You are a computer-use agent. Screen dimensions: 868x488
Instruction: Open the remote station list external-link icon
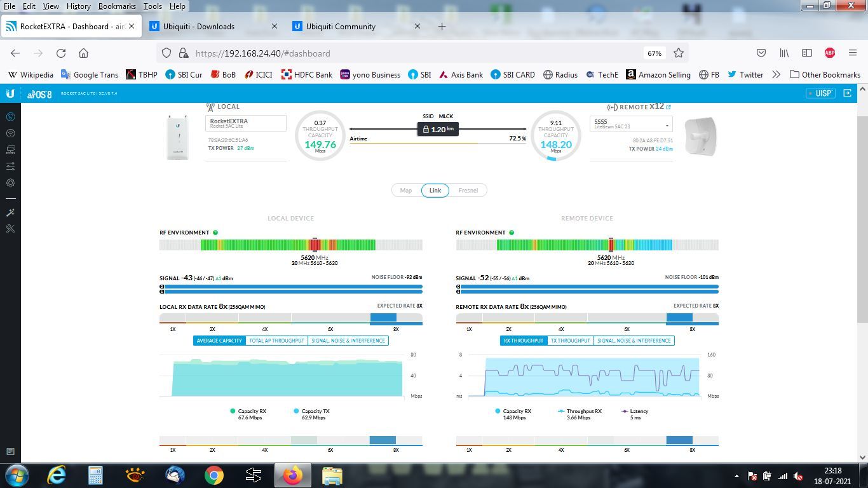coord(668,107)
